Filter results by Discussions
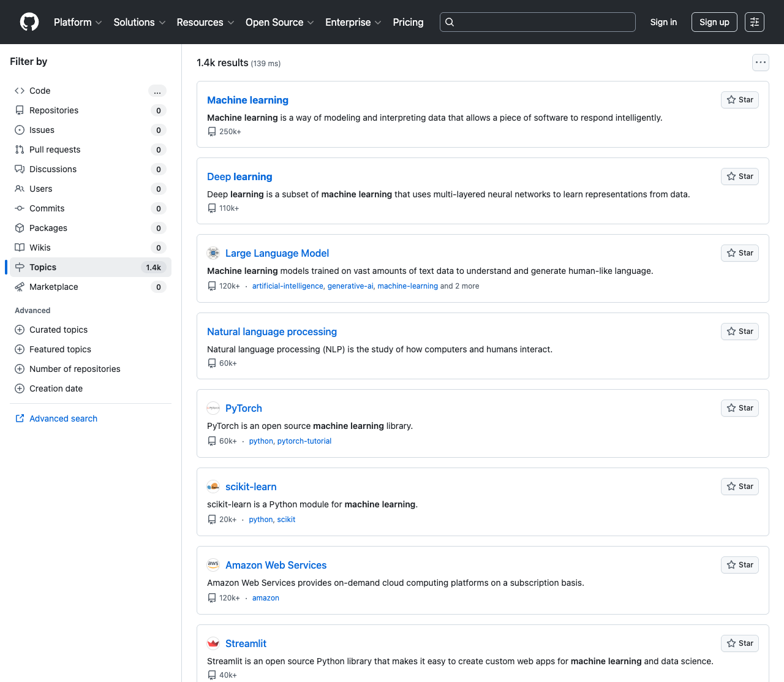This screenshot has width=784, height=682. 91,169
